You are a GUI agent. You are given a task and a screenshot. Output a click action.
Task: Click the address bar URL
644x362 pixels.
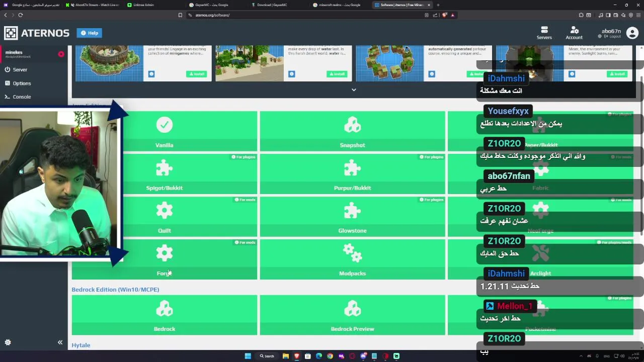coord(212,15)
